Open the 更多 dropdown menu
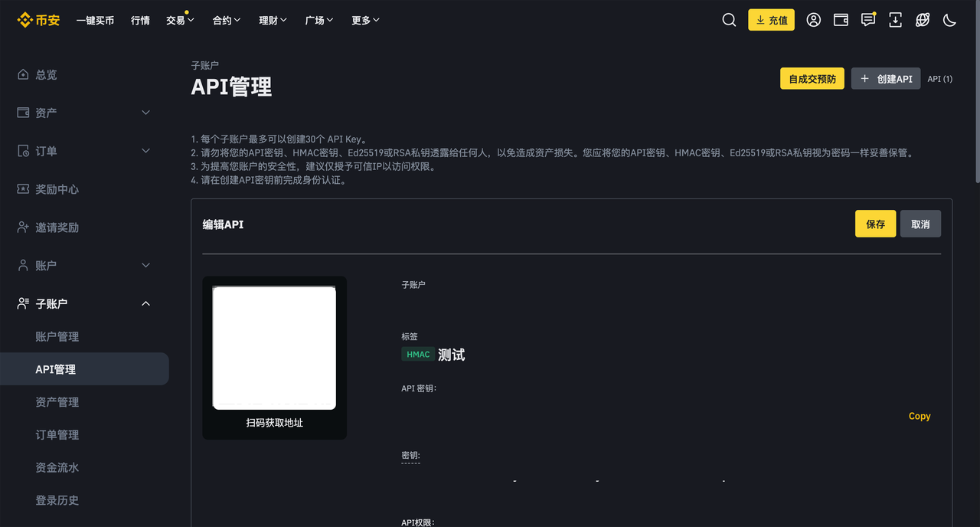 pyautogui.click(x=365, y=20)
